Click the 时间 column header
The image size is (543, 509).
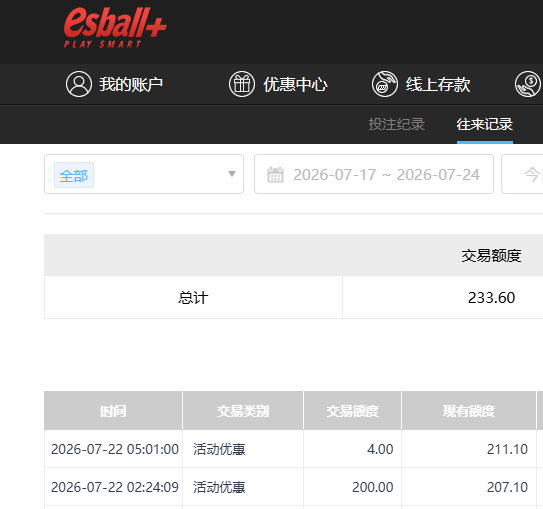tap(113, 411)
